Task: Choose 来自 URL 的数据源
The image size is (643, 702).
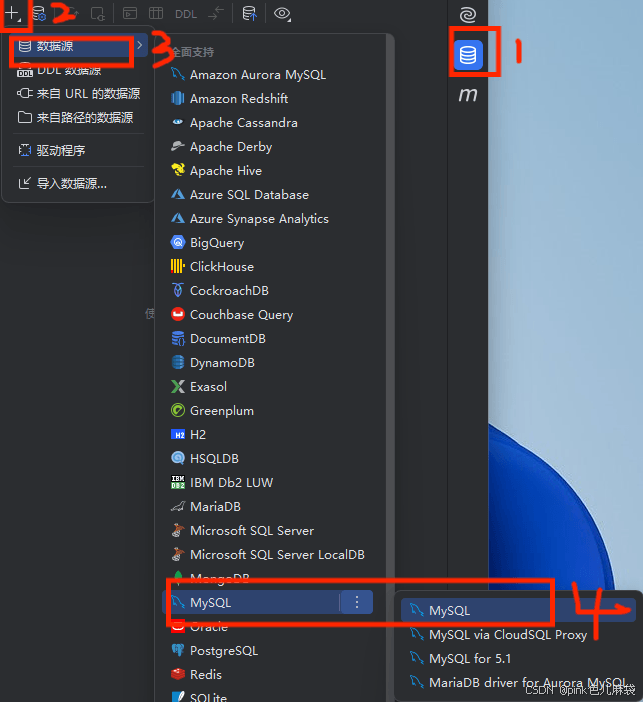Action: 78,94
